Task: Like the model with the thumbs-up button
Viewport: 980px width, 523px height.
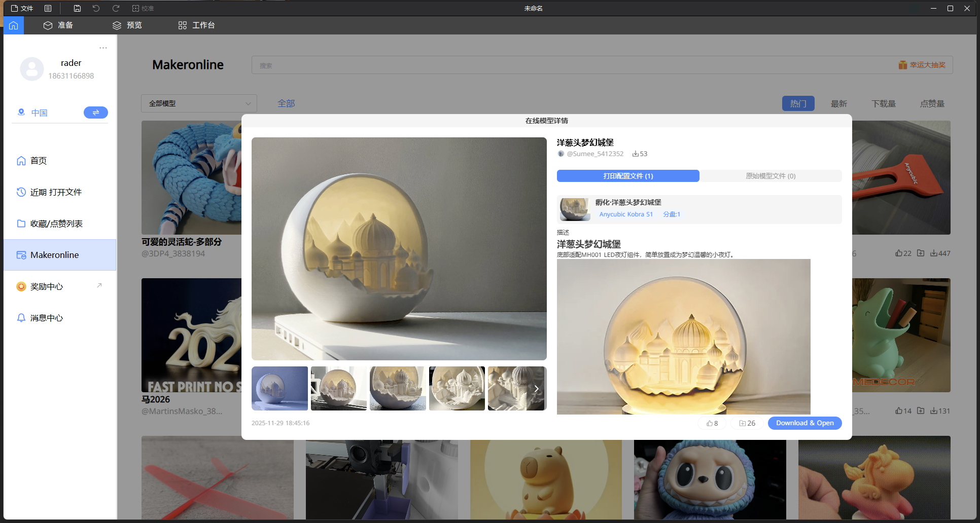Action: coord(712,423)
